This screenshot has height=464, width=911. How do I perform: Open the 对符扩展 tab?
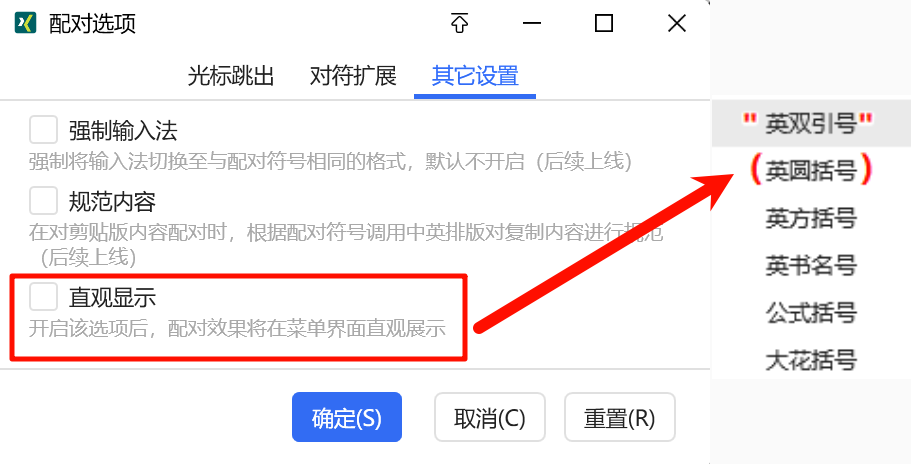tap(353, 75)
